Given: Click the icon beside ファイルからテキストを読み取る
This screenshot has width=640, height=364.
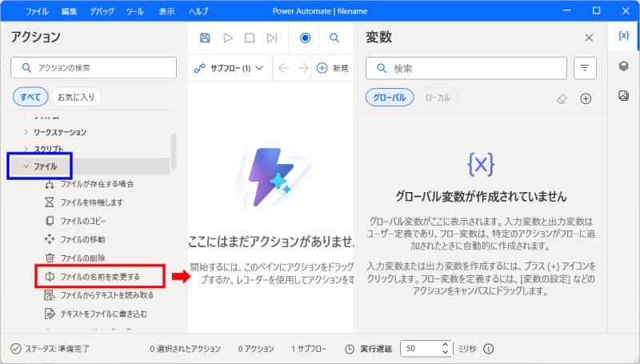Looking at the screenshot, I should 50,295.
